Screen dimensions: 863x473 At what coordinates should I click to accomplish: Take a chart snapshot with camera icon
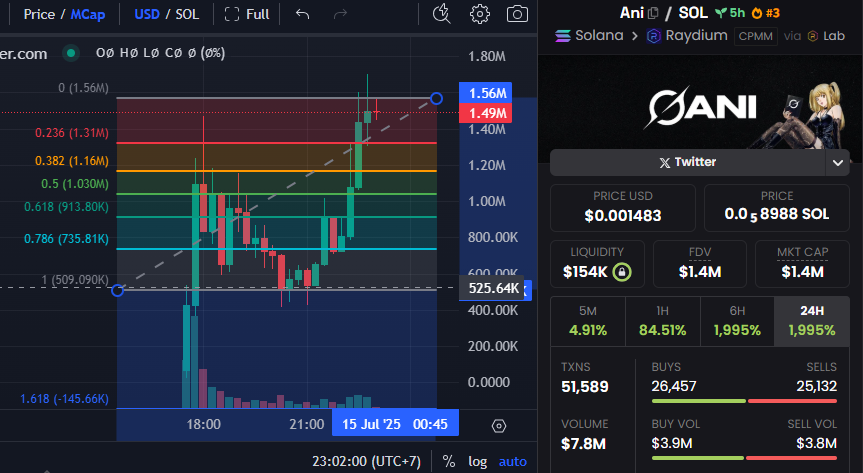[x=517, y=14]
